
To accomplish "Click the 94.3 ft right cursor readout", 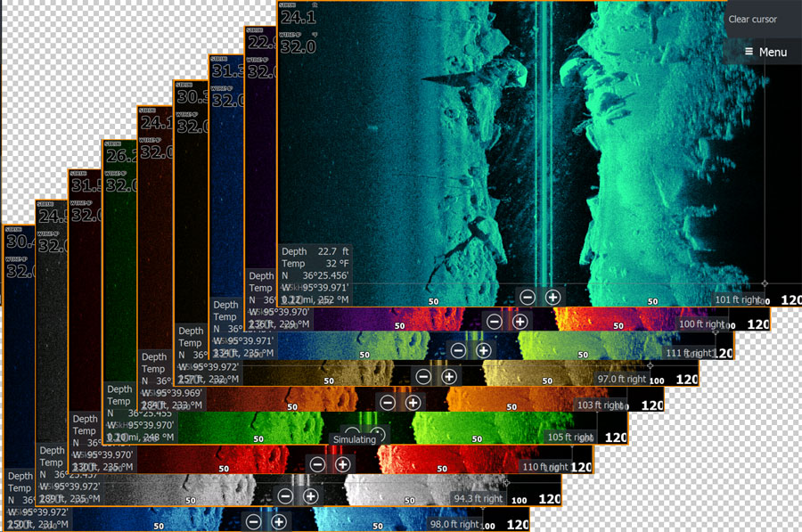I will [x=478, y=498].
